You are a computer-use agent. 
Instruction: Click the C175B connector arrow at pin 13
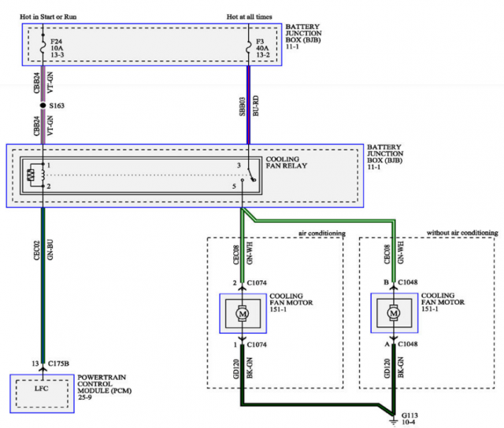point(42,363)
